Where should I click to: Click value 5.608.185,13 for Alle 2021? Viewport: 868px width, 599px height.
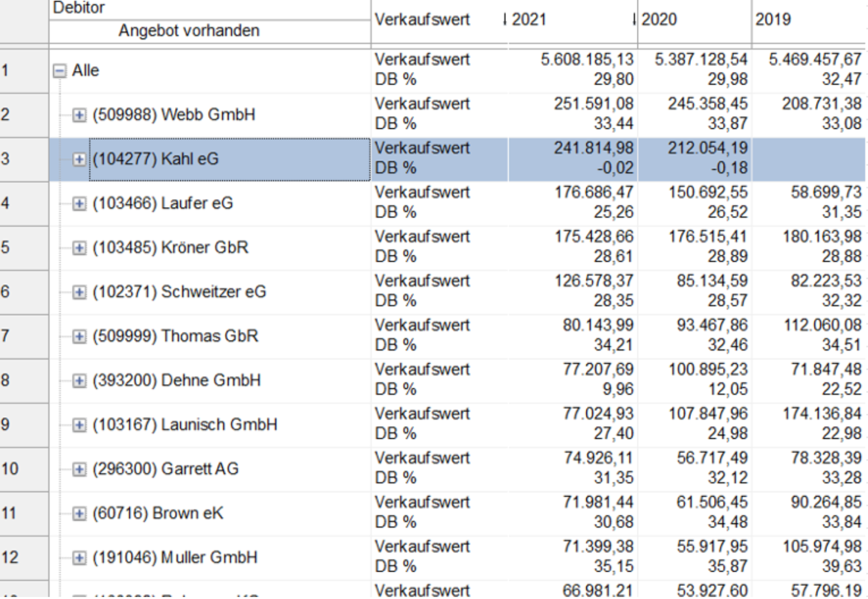(587, 60)
